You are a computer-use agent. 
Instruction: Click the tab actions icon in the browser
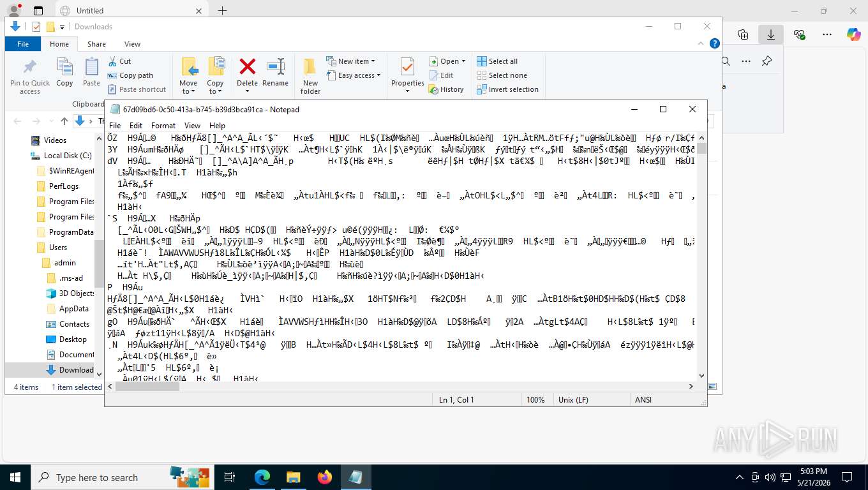[x=38, y=11]
